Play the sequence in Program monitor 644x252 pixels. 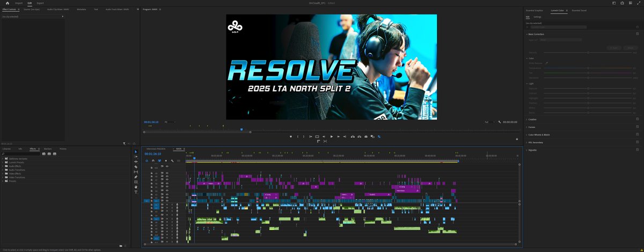[332, 137]
